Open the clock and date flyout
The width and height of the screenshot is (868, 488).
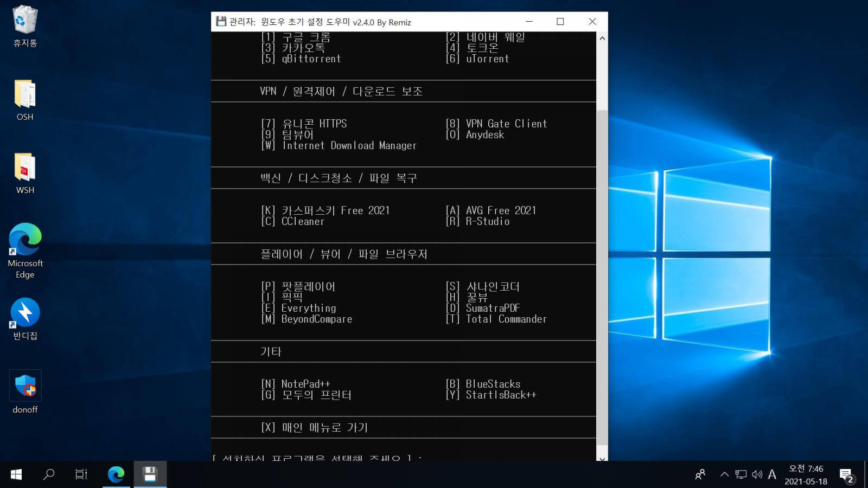click(x=806, y=474)
